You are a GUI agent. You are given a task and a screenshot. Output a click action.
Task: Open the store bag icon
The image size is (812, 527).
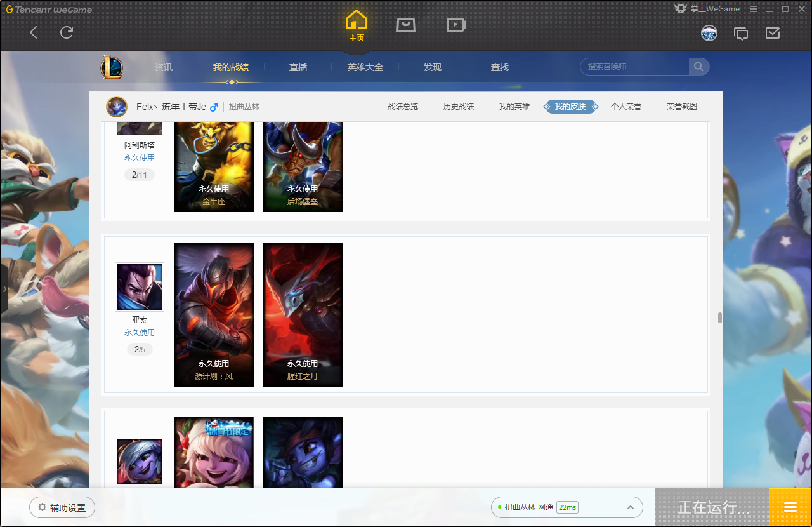coord(406,25)
